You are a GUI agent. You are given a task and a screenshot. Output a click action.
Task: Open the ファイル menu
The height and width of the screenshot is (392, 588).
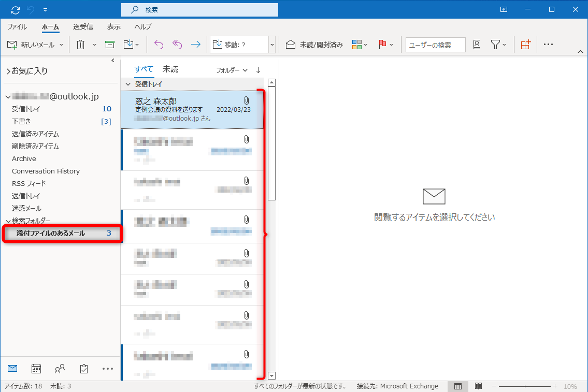tap(17, 26)
